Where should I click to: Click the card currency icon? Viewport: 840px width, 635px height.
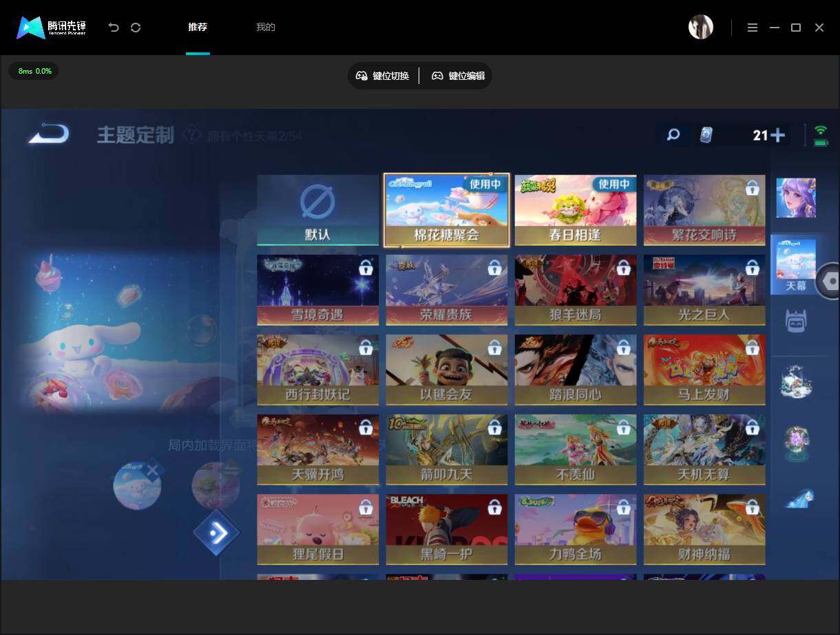click(706, 135)
